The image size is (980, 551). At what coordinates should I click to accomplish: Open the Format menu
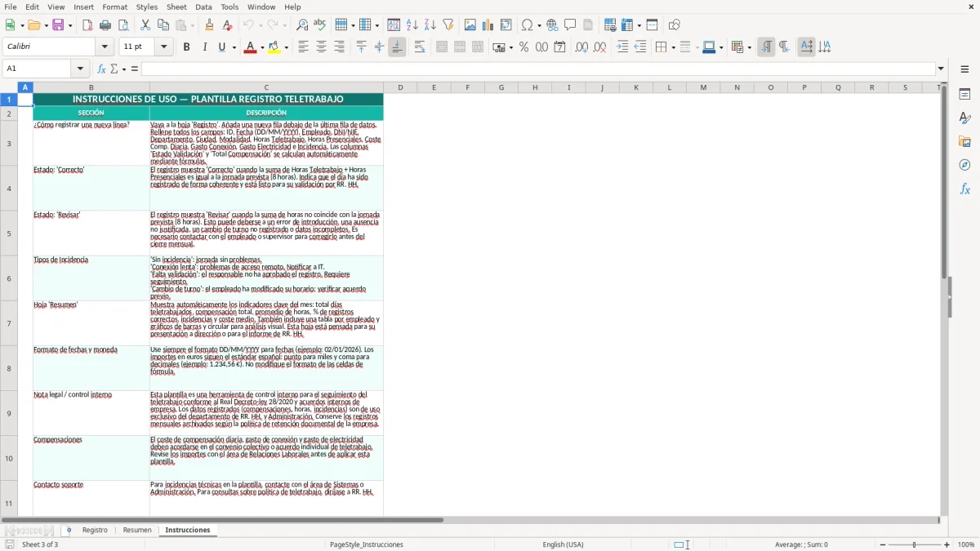[115, 7]
